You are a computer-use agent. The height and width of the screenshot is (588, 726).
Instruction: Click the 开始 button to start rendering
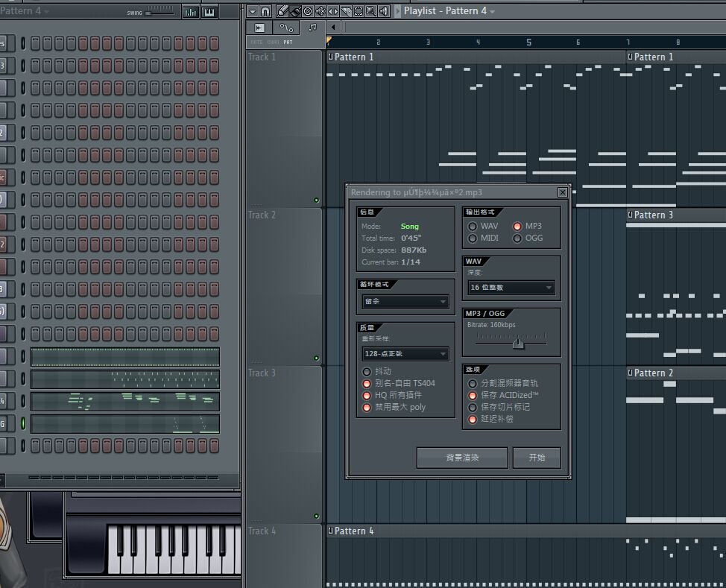[537, 458]
